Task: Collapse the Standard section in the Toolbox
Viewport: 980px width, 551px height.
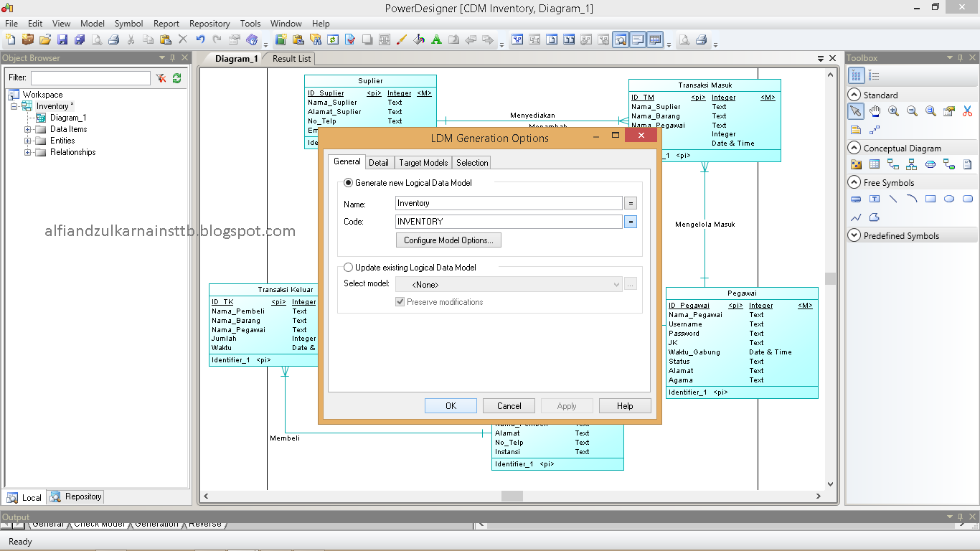Action: tap(853, 94)
